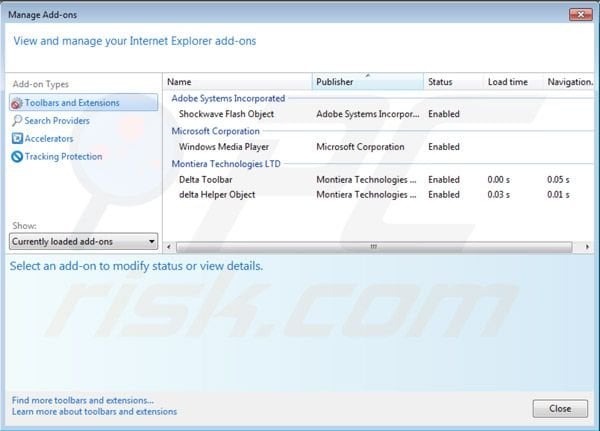Click the 0.00 s load time of Delta Toolbar
Image resolution: width=600 pixels, height=431 pixels.
pos(499,180)
